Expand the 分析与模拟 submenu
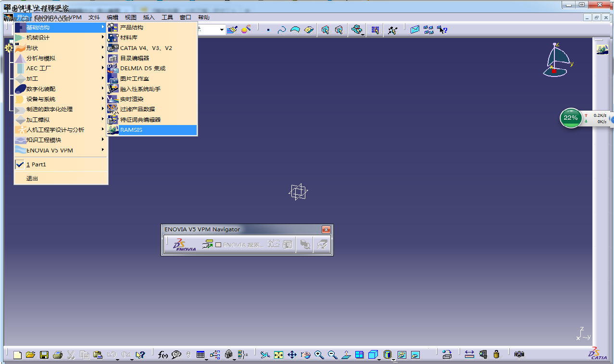Screen dimensions: 614x364 (x=61, y=58)
